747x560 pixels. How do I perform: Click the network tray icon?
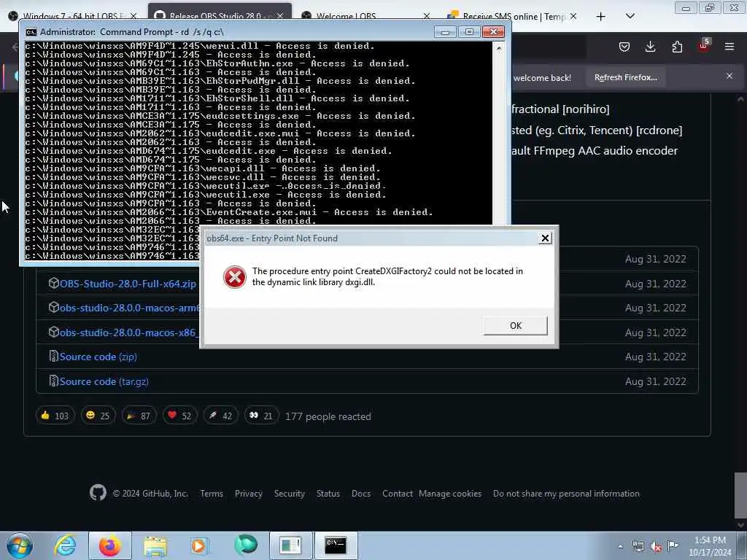638,546
